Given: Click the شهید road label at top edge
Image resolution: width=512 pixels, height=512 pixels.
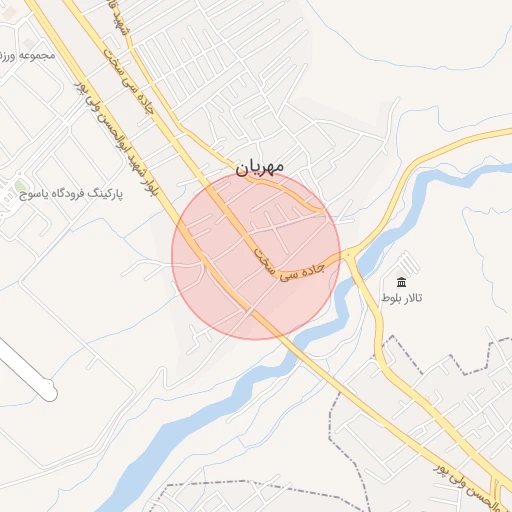Looking at the screenshot, I should (119, 17).
